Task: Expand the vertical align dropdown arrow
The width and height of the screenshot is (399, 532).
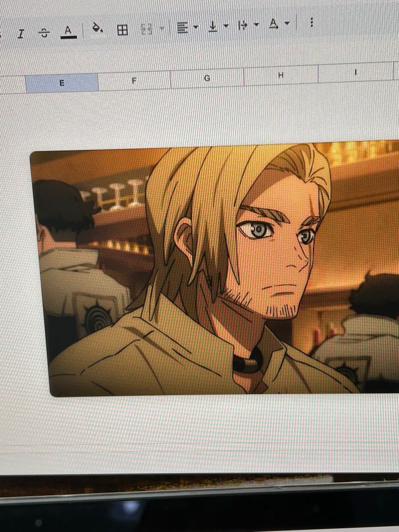Action: pyautogui.click(x=226, y=26)
